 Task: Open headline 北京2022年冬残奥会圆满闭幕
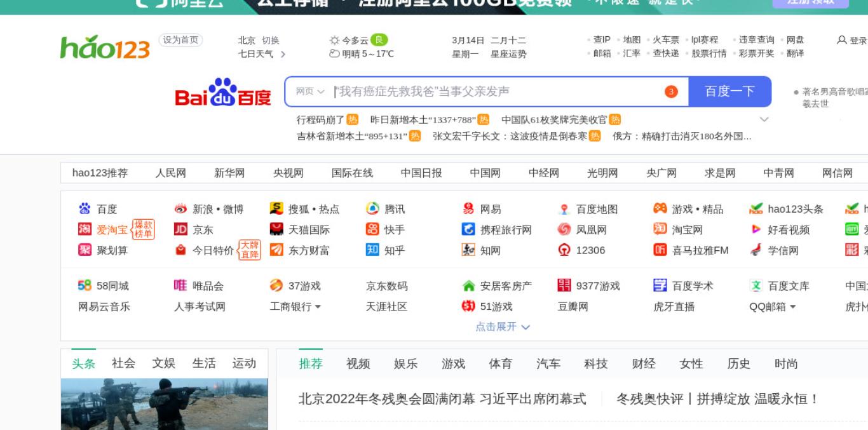pos(442,399)
